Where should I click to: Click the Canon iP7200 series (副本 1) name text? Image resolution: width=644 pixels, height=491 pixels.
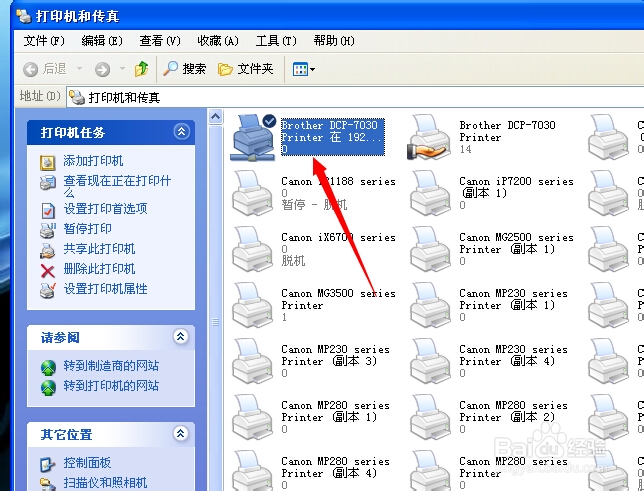tap(516, 187)
